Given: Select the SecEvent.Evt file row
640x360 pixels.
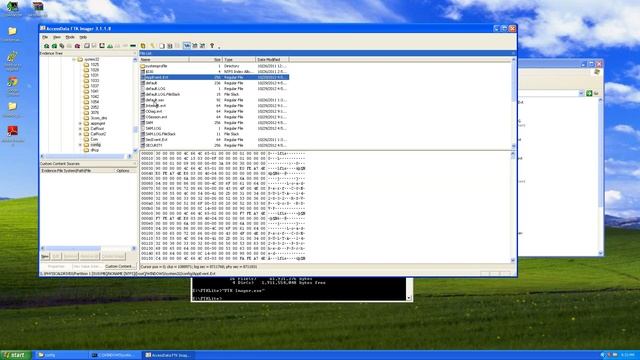Looking at the screenshot, I should [214, 140].
